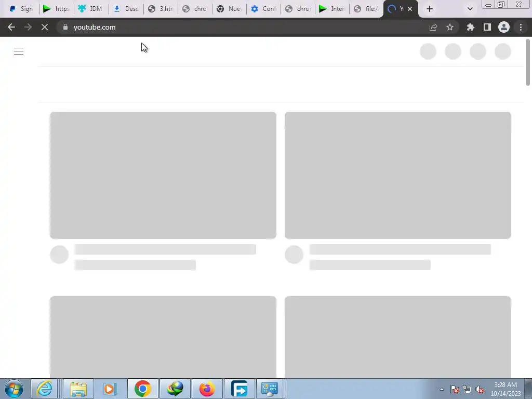Switch to the Inter tab

332,9
